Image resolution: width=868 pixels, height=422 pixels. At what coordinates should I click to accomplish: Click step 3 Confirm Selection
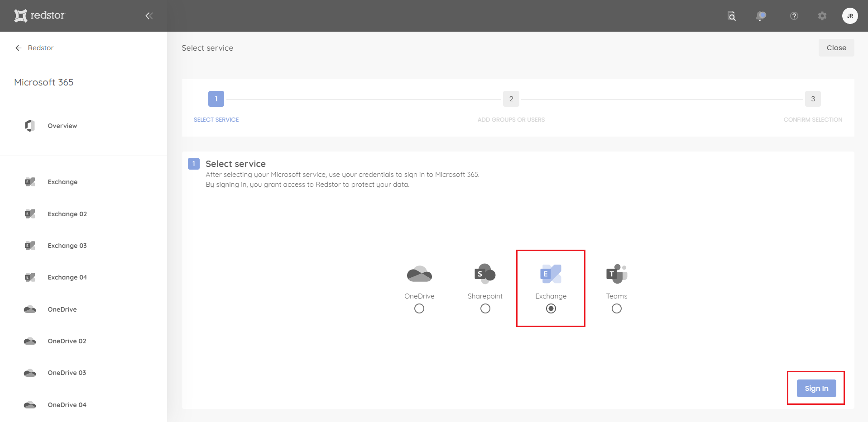click(813, 99)
